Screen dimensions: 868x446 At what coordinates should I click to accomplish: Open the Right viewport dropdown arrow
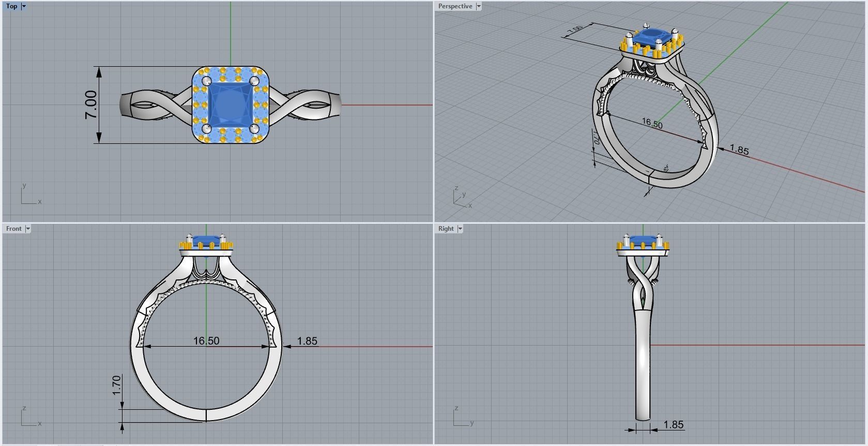click(460, 229)
